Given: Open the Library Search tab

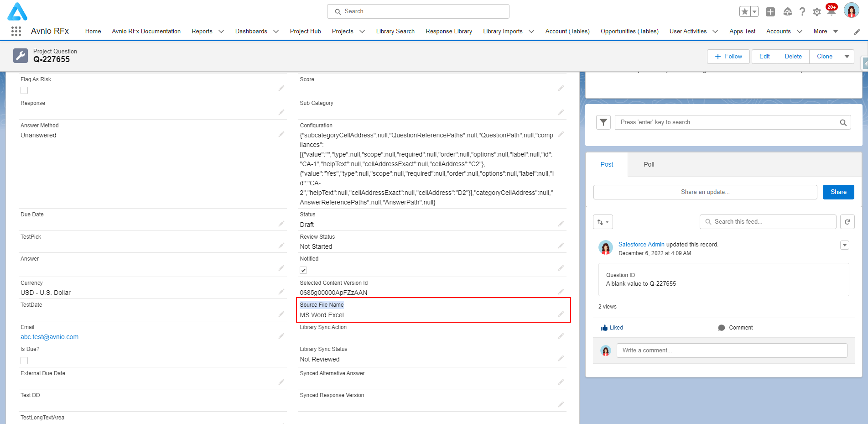Looking at the screenshot, I should click(395, 31).
